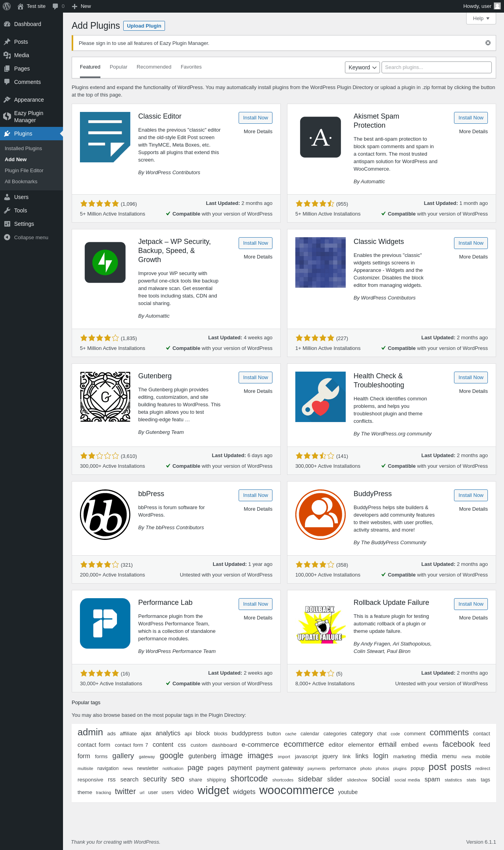Focus the Search plugins input field
The width and height of the screenshot is (504, 850).
436,67
